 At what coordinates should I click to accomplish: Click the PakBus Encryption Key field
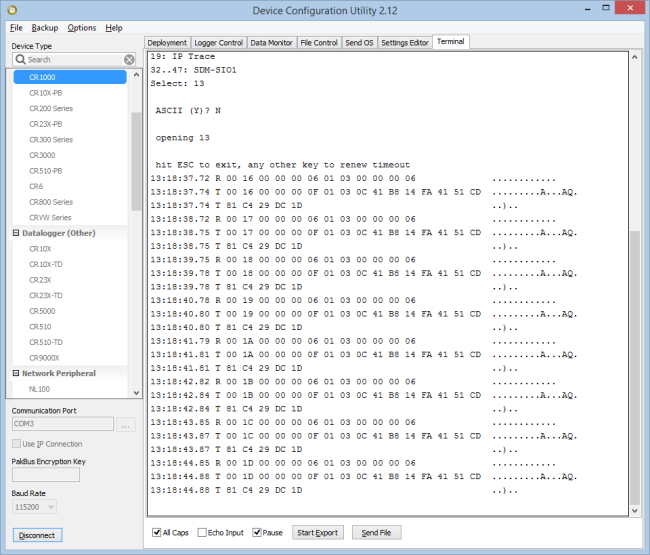[x=46, y=475]
